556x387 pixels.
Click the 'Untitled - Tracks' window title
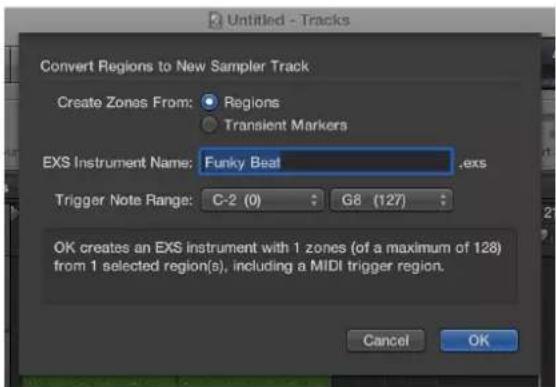(x=288, y=20)
